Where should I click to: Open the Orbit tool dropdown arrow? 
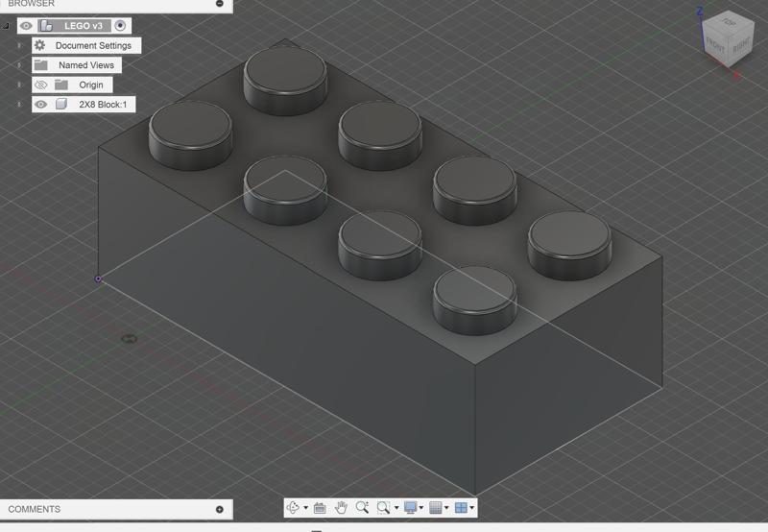[x=305, y=508]
